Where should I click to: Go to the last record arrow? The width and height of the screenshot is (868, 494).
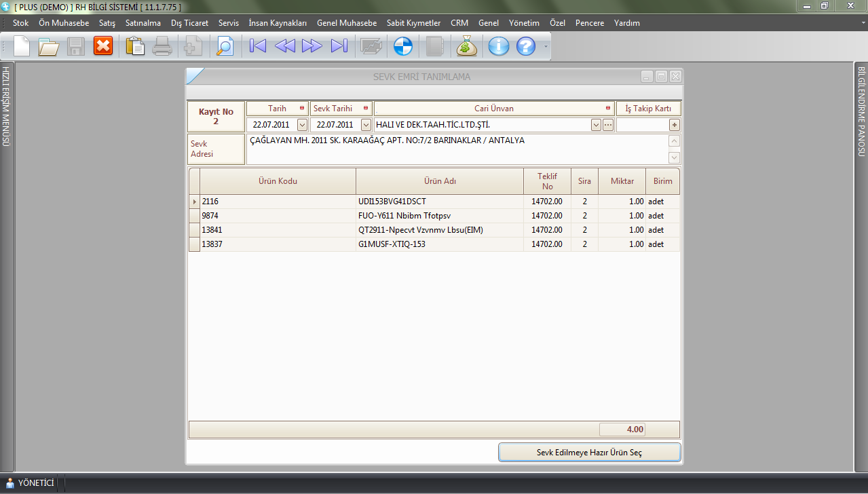(339, 46)
